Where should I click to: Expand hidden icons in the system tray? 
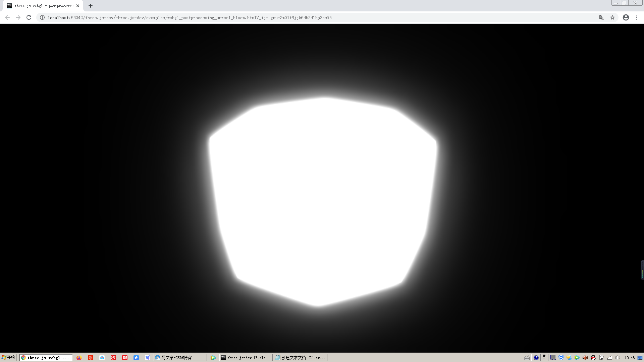[544, 359]
